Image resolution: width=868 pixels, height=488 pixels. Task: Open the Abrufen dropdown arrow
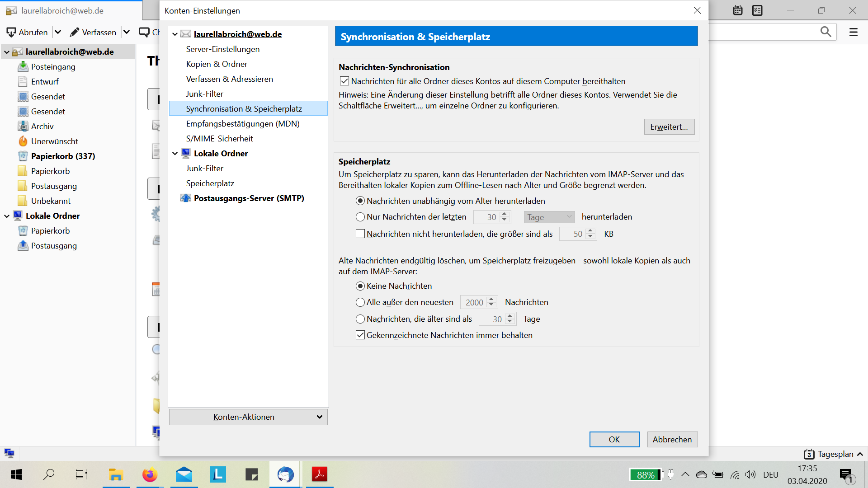tap(57, 32)
